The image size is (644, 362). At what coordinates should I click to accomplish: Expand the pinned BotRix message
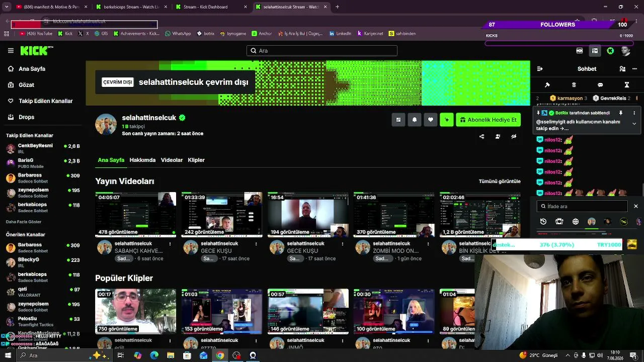click(634, 123)
